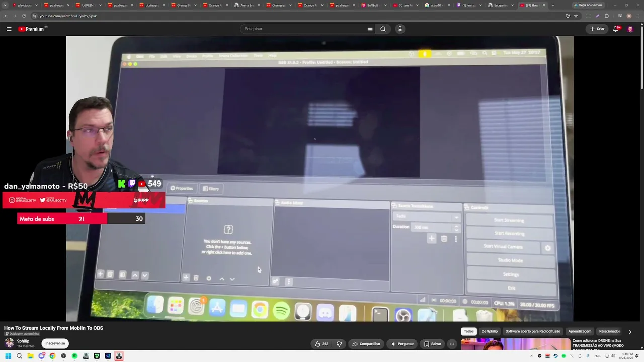Select the Todos filter chip
The height and width of the screenshot is (362, 644).
pos(469,331)
